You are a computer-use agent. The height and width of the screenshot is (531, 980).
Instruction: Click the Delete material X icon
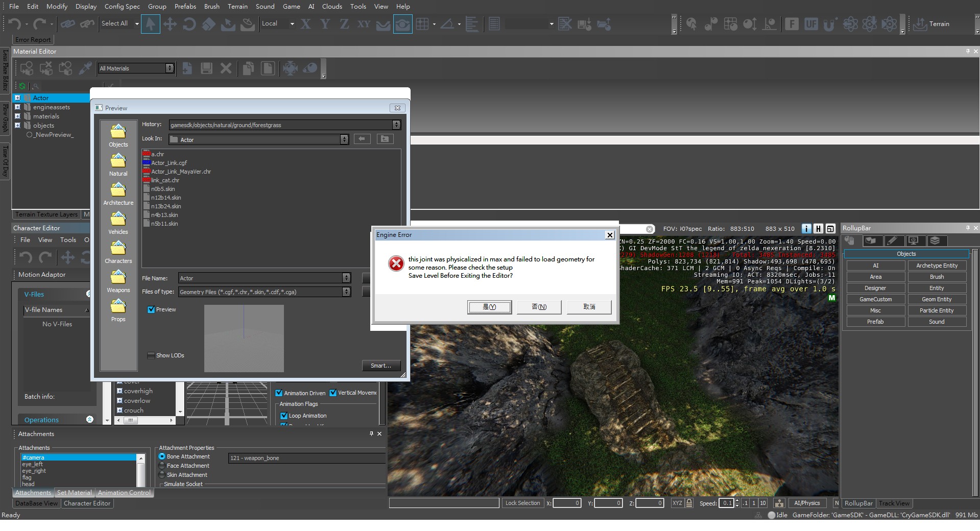click(226, 68)
